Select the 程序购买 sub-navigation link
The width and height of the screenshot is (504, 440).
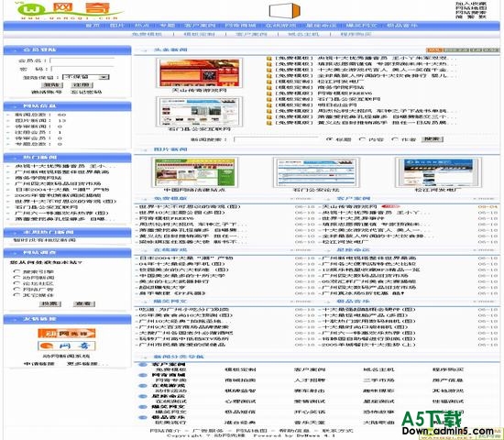coord(356,34)
